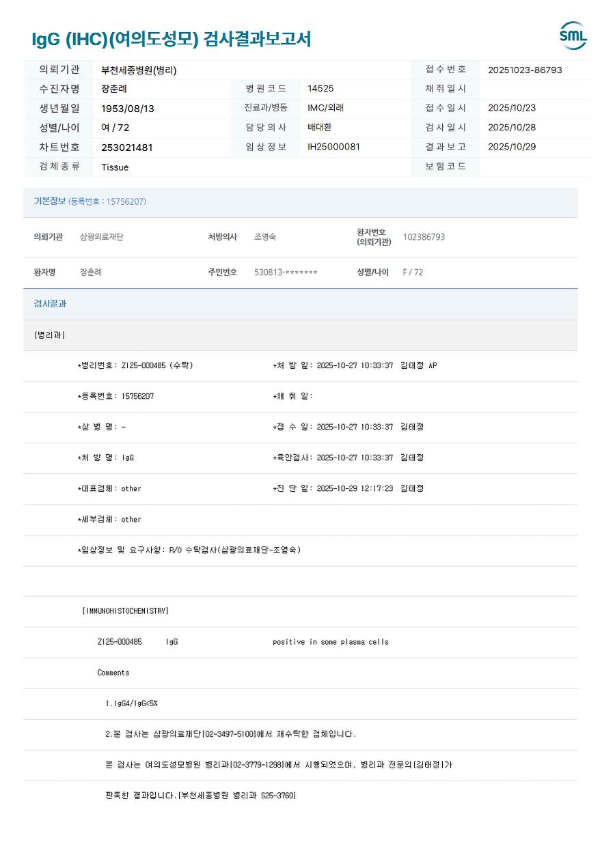Viewport: 615px width, 868px height.
Task: Click the 'Comments' label
Action: [x=113, y=673]
